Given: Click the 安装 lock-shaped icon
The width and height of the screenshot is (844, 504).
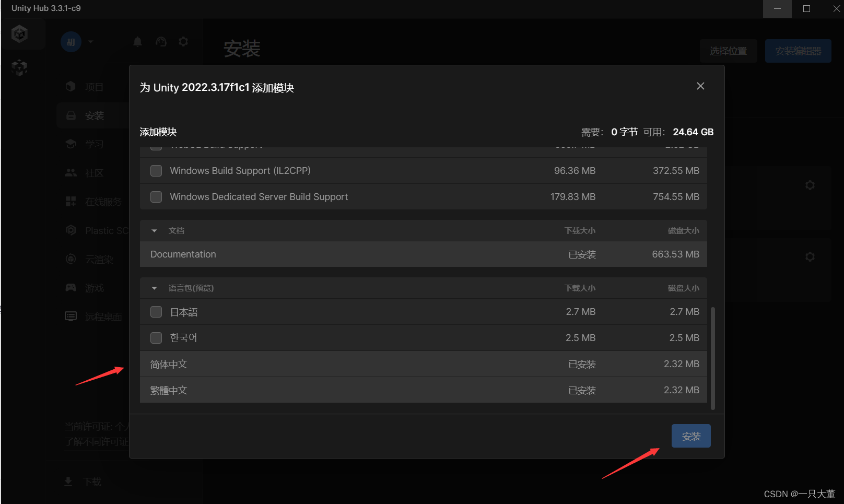Looking at the screenshot, I should pos(71,115).
